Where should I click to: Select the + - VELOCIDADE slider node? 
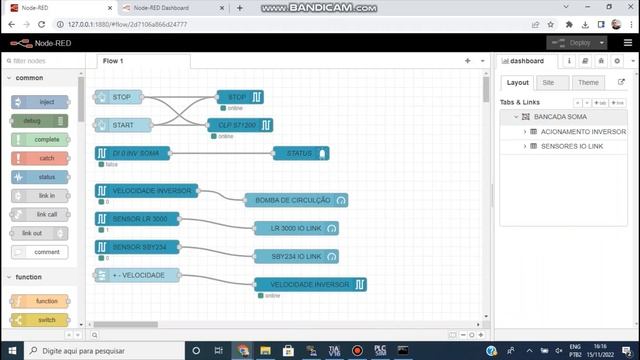[x=137, y=276]
